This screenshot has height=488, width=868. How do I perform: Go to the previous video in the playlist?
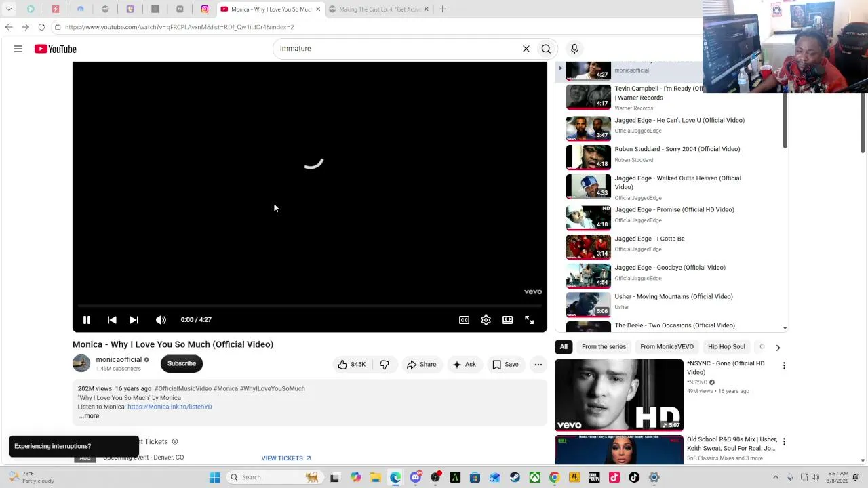click(112, 320)
